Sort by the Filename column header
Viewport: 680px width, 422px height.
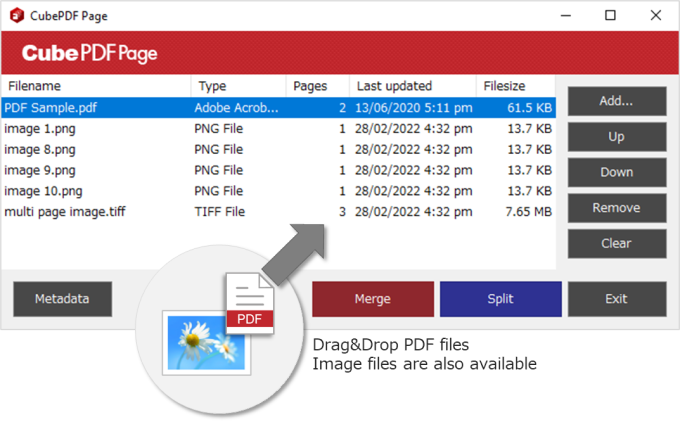96,86
